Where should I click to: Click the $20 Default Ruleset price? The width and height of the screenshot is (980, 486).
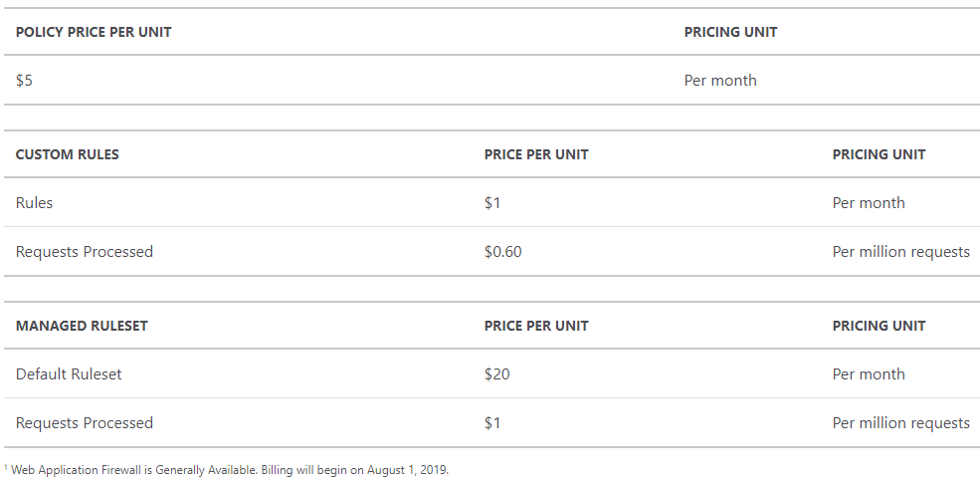point(497,374)
